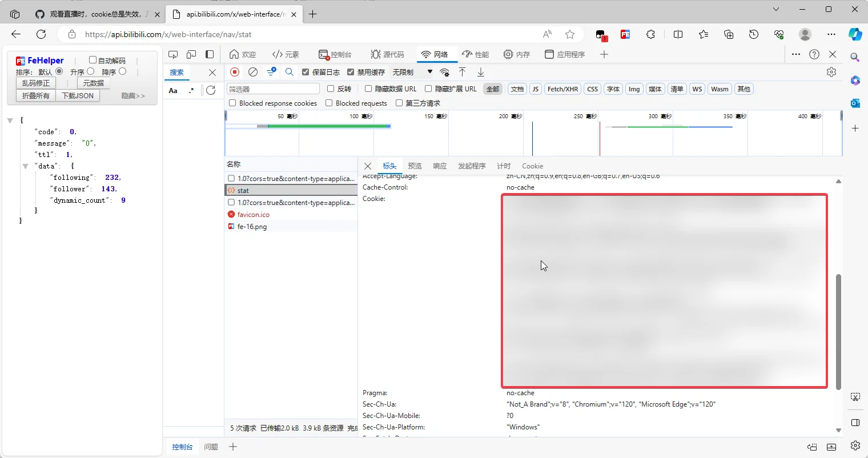
Task: Click the export HAR download arrow
Action: click(481, 72)
